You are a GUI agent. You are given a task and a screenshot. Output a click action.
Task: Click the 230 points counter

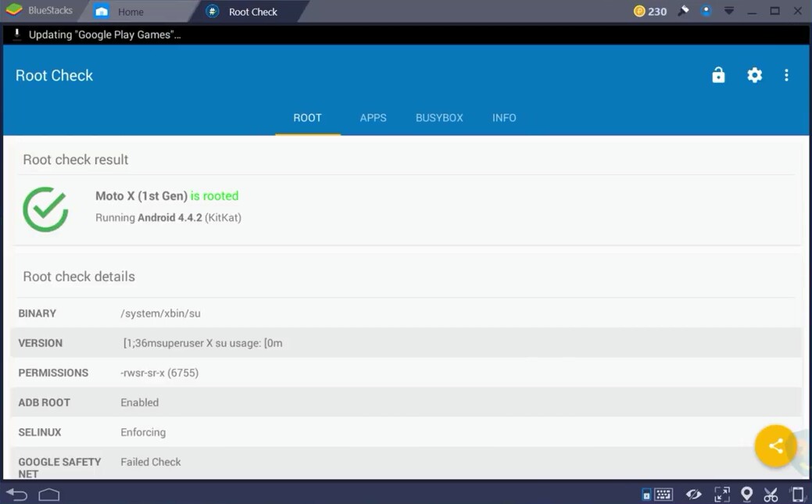[x=657, y=12]
